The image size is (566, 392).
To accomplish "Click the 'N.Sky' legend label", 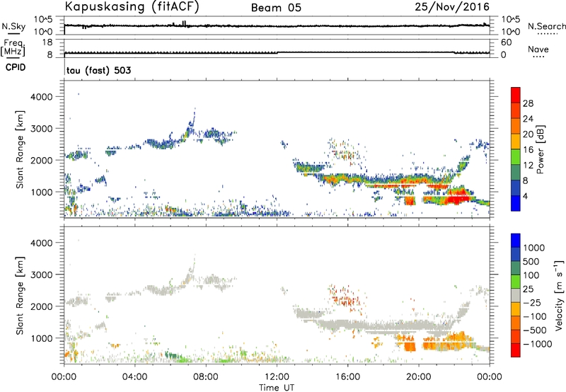I will click(13, 26).
